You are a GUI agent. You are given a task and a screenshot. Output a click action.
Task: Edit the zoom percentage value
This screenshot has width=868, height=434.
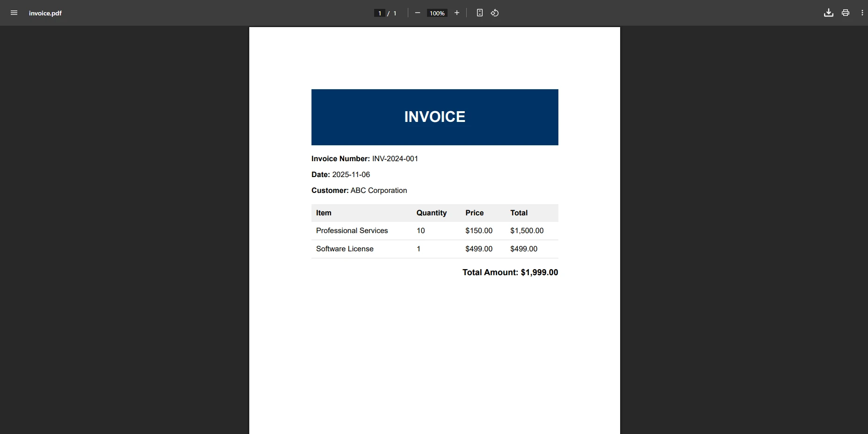pos(437,13)
